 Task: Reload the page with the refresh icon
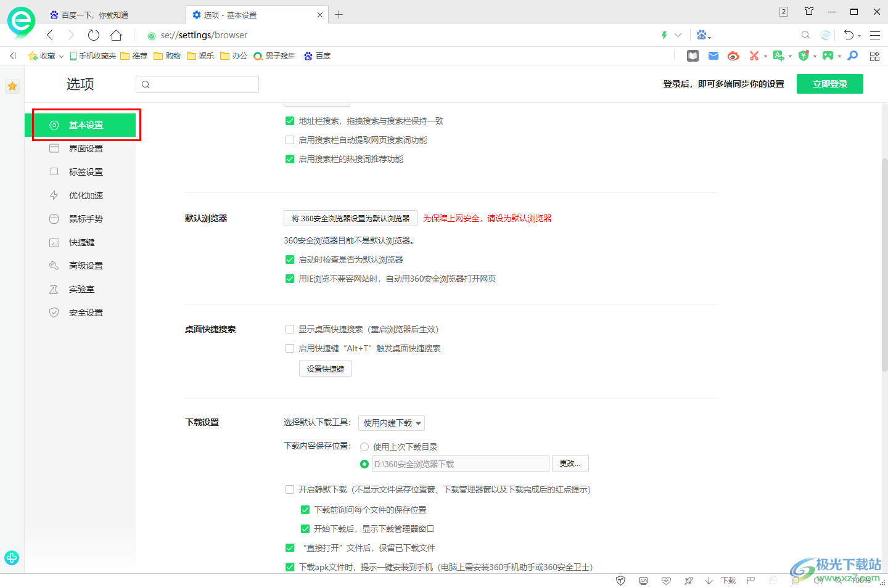point(93,35)
